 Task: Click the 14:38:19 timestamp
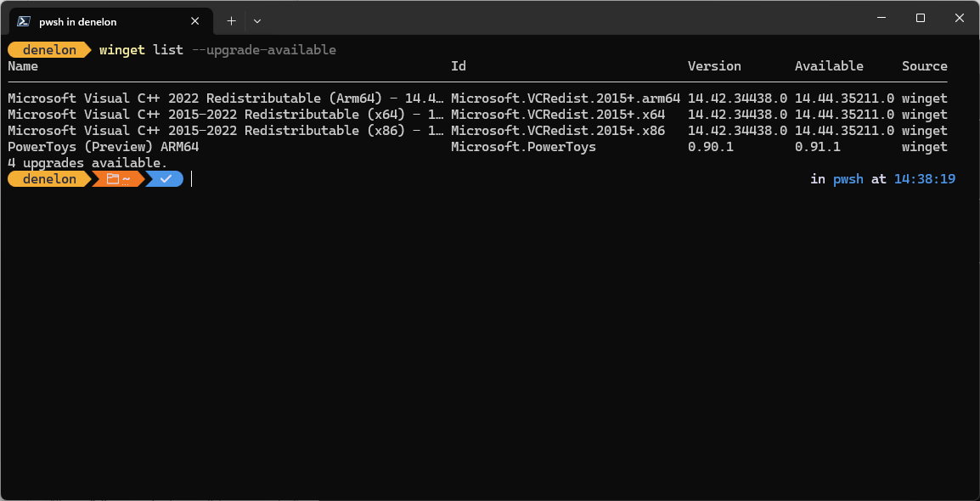point(924,179)
